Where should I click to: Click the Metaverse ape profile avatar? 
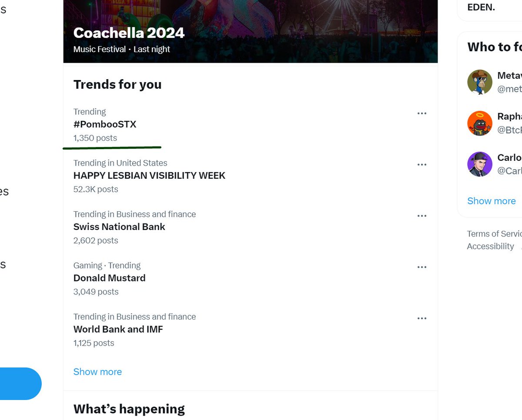[x=480, y=82]
